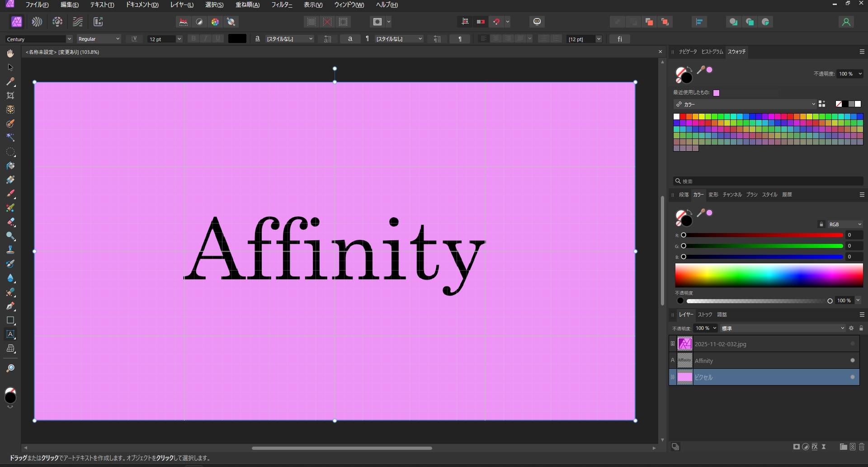Expand the RGB color model dropdown
This screenshot has width=868, height=467.
(x=844, y=224)
